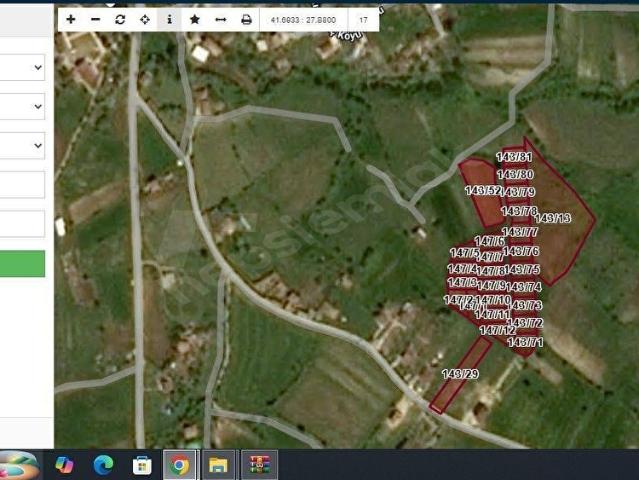The height and width of the screenshot is (480, 639).
Task: Click the green query button
Action: (22, 264)
